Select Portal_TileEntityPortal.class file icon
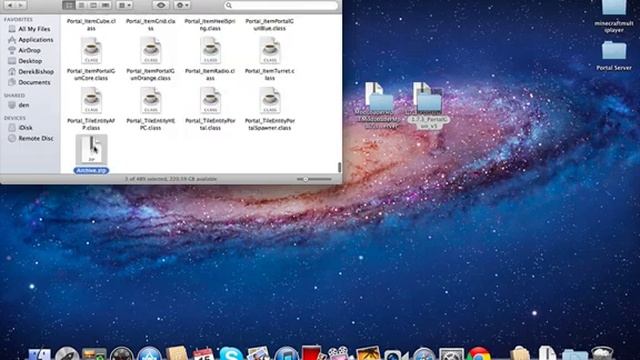Viewport: 640px width, 360px height. point(210,100)
